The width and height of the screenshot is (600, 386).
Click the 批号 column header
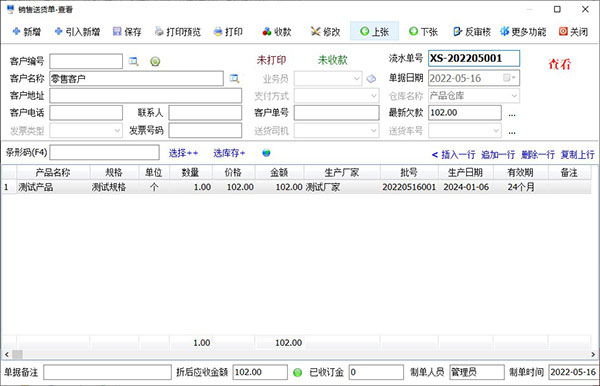(x=409, y=173)
